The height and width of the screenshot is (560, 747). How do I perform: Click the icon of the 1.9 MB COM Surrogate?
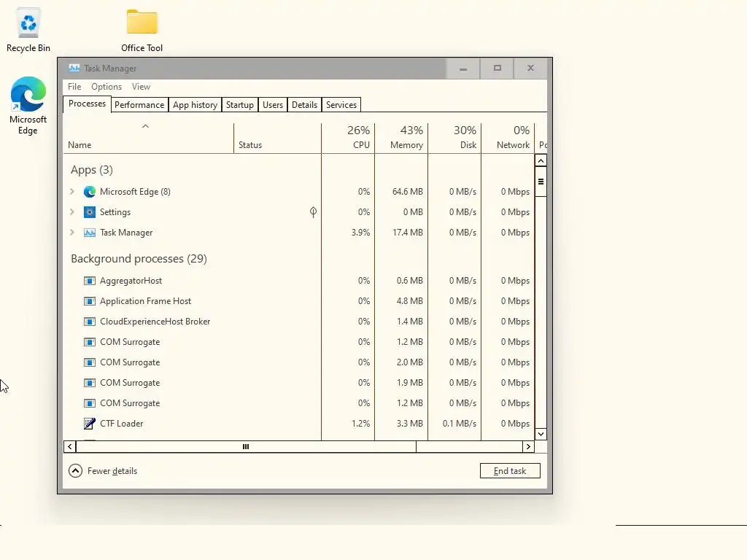(x=90, y=383)
